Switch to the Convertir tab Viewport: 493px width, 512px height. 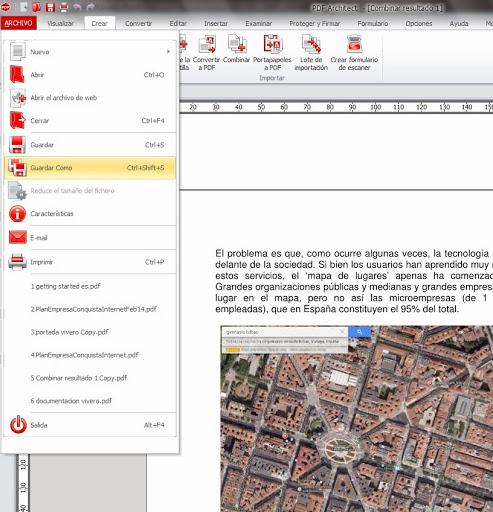138,24
